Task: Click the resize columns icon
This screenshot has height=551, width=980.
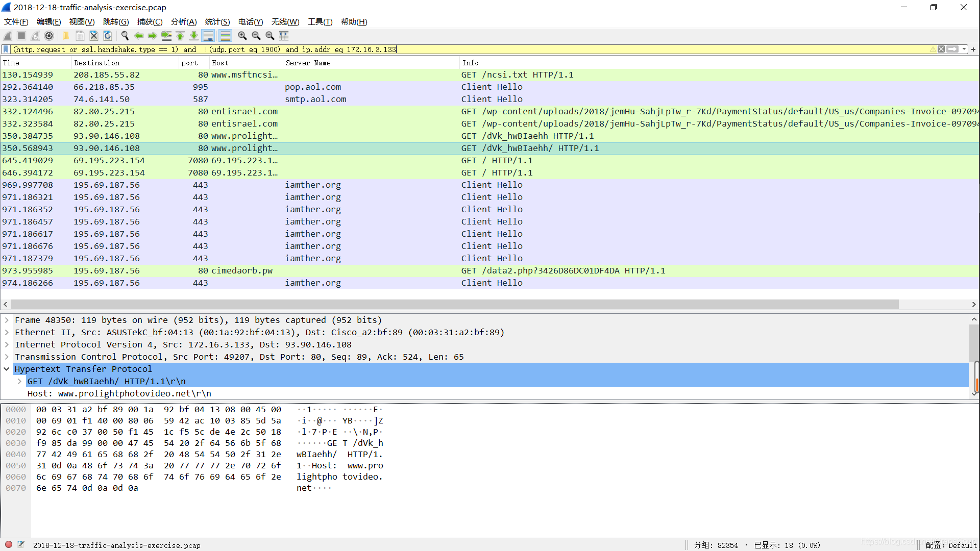Action: (284, 36)
